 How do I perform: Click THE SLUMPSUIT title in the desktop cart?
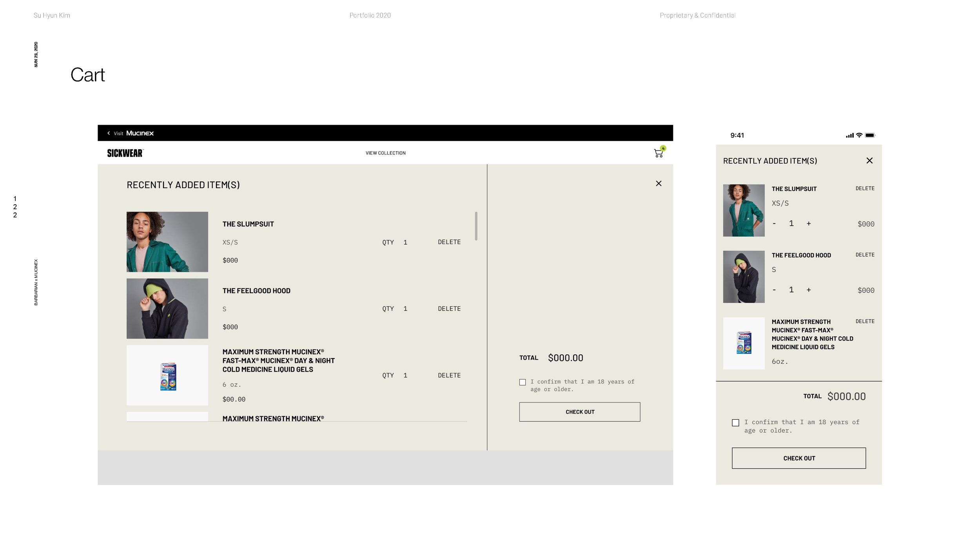248,224
